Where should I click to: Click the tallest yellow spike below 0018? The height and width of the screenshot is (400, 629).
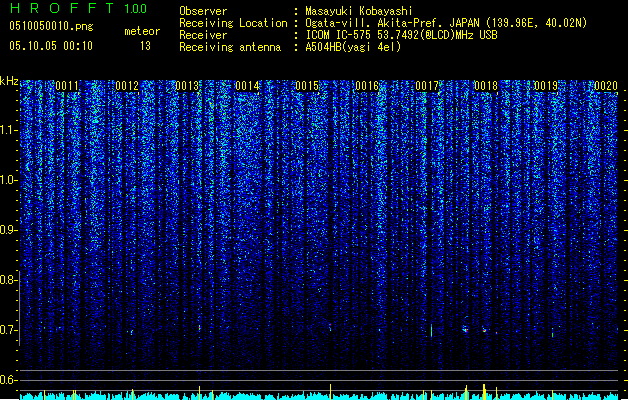click(x=484, y=392)
